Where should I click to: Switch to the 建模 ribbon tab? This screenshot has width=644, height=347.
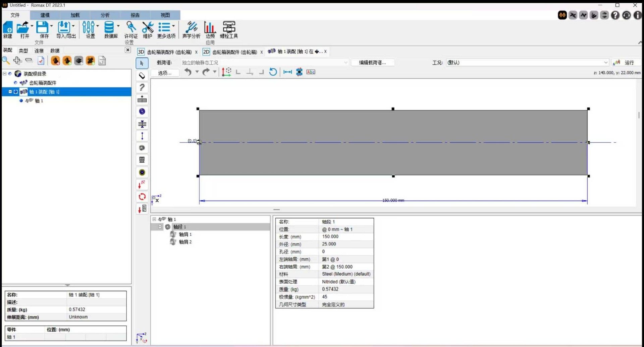[45, 15]
